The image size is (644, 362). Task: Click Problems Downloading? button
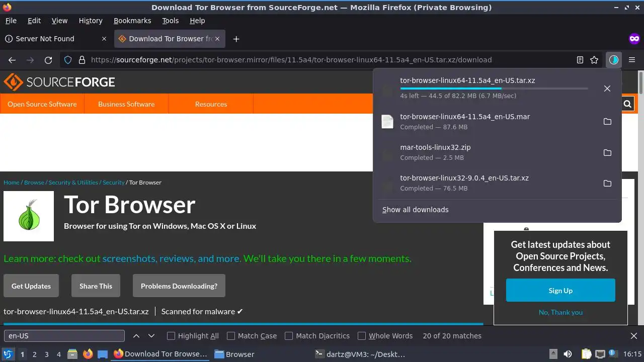tap(179, 286)
